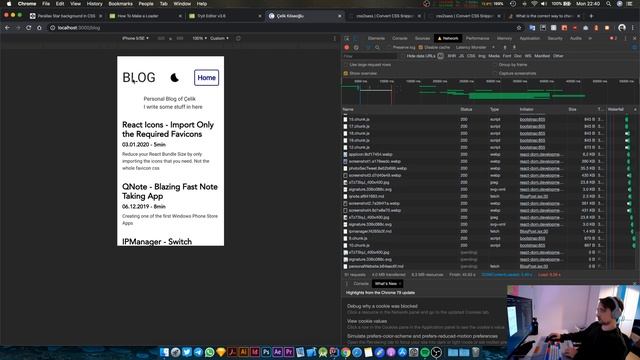Screen dimensions: 640x360
Task: Switch to the Memory tab
Action: click(x=504, y=38)
